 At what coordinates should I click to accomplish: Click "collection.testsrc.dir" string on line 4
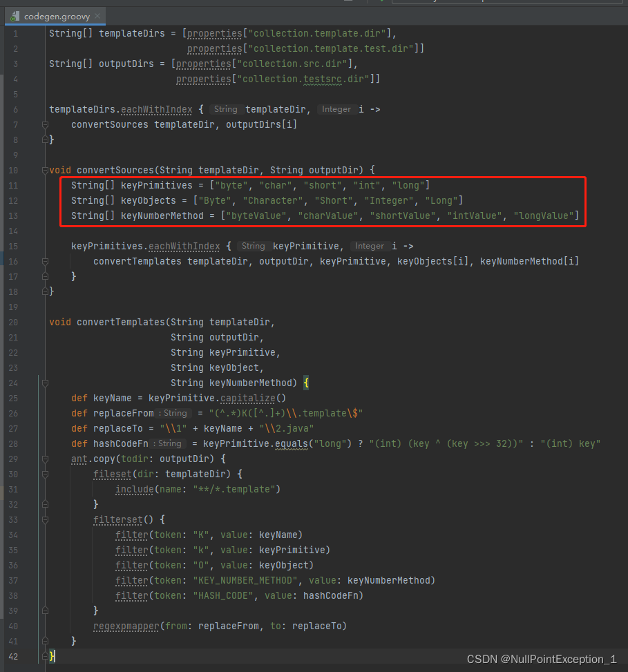click(x=303, y=79)
